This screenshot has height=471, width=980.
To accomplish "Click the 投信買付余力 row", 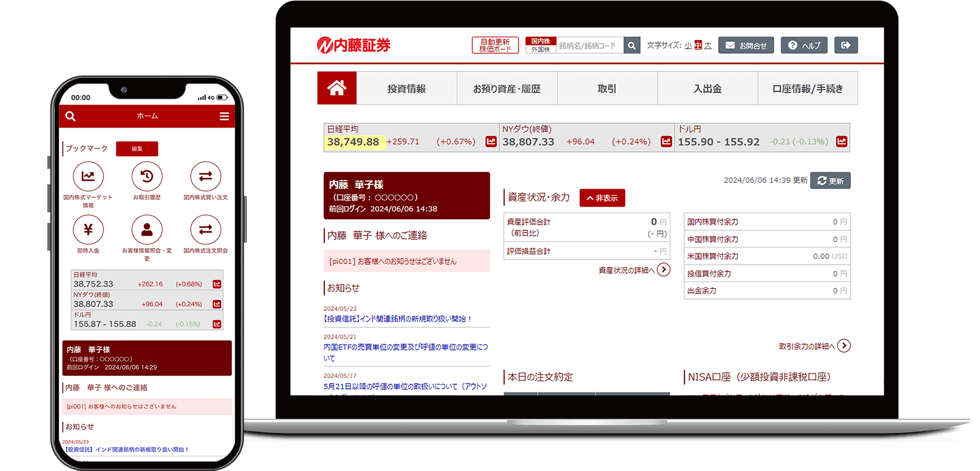I will coord(767,273).
